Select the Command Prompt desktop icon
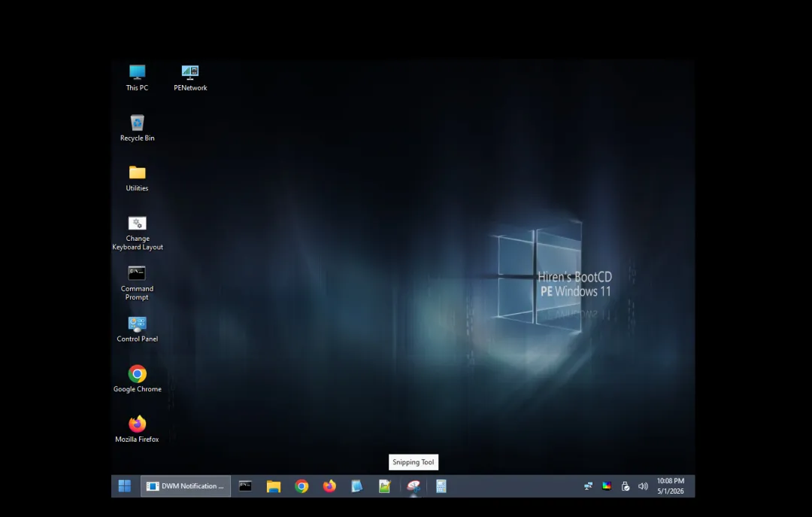This screenshot has width=812, height=517. (x=138, y=283)
